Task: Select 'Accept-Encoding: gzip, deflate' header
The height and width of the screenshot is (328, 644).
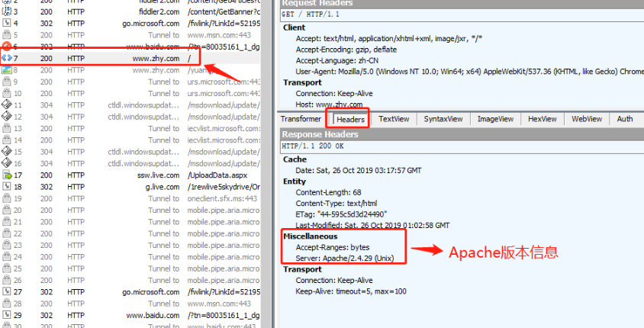Action: (x=346, y=50)
